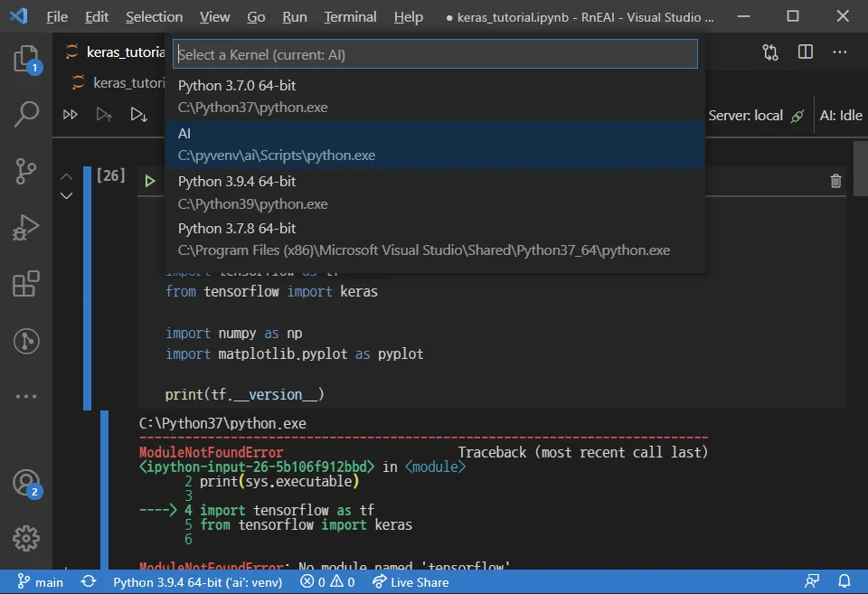Click the from tensorflow import keras line in the cell
This screenshot has height=594, width=868.
[271, 292]
